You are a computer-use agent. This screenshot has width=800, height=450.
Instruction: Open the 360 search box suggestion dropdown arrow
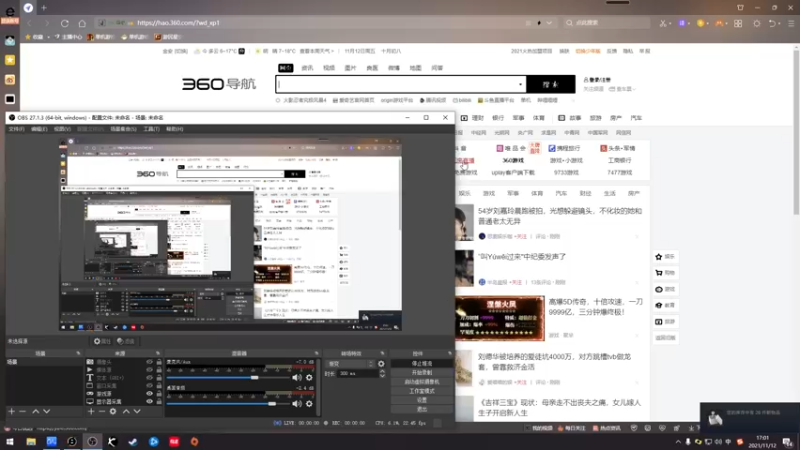point(520,84)
